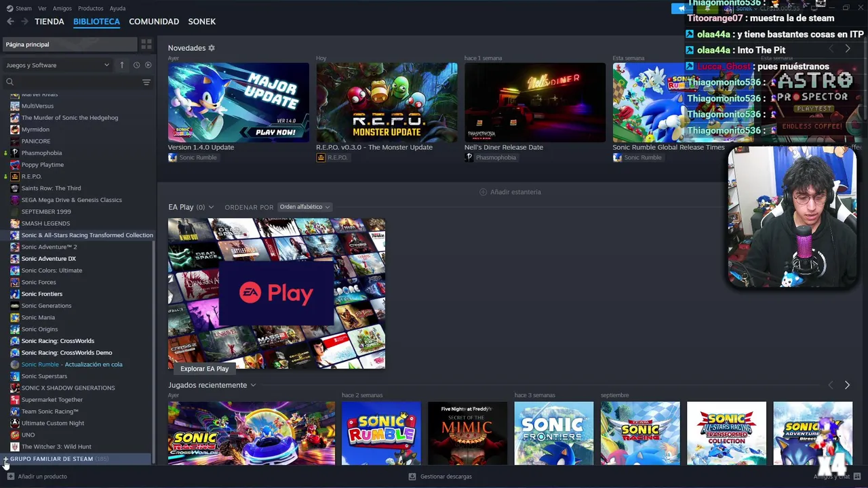Select Saints Row: The Third in list
The height and width of the screenshot is (488, 868).
coord(51,188)
